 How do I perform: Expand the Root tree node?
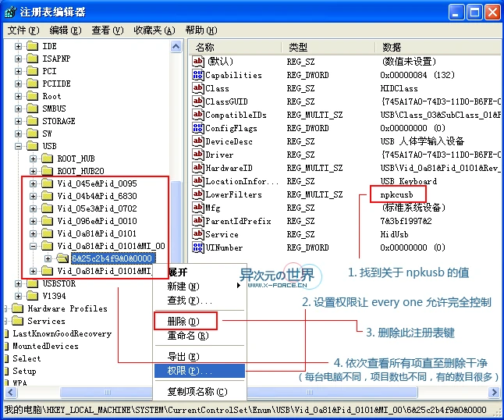pos(18,97)
